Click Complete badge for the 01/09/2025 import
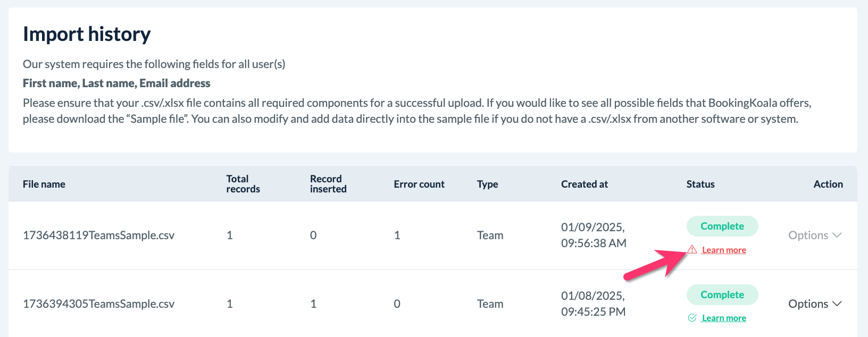The height and width of the screenshot is (337, 868). tap(722, 226)
